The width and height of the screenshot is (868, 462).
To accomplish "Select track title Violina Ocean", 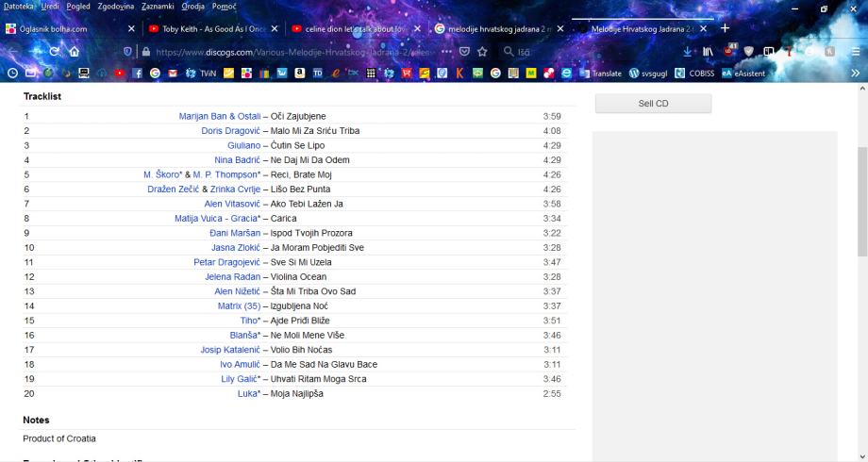I will 298,276.
